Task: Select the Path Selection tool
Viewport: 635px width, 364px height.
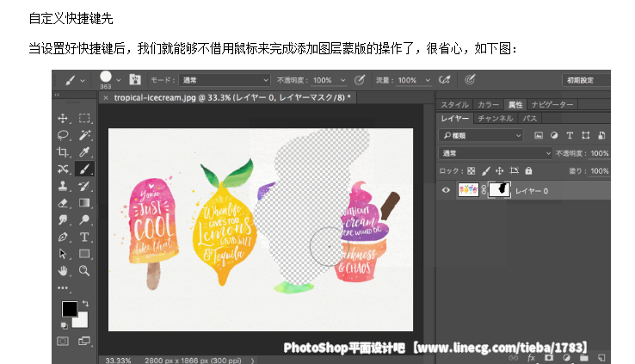Action: point(63,254)
